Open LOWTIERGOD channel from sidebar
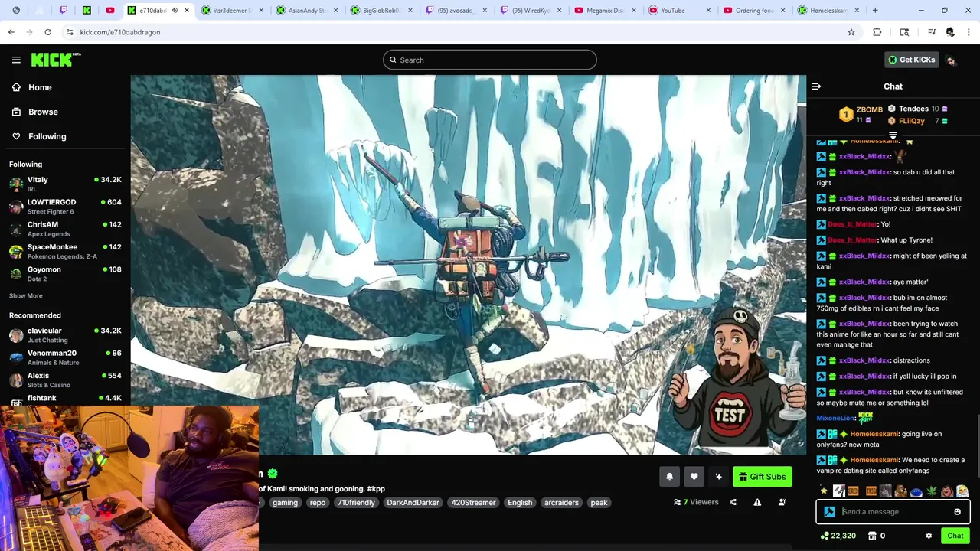The height and width of the screenshot is (551, 980). click(x=65, y=207)
